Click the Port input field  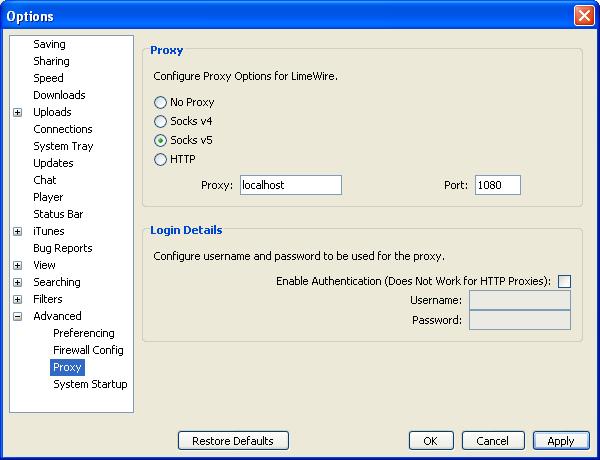pyautogui.click(x=498, y=185)
